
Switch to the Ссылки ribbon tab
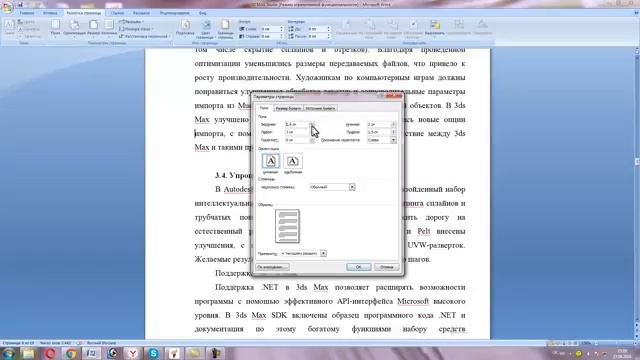(117, 13)
